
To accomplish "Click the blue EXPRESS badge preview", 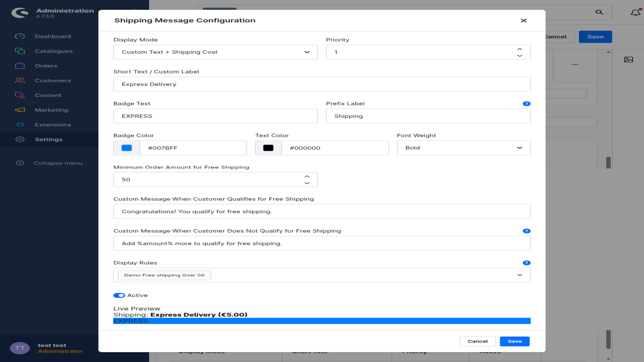I will 322,321.
